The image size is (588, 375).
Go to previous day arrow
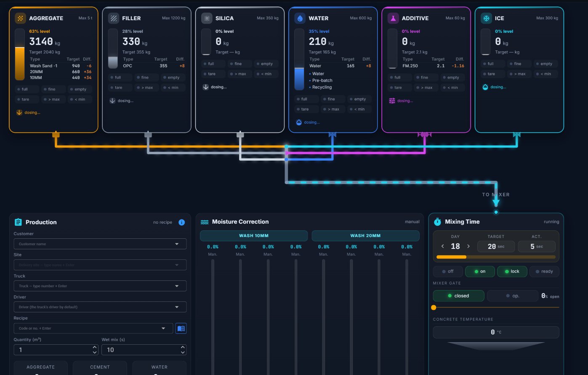point(442,246)
